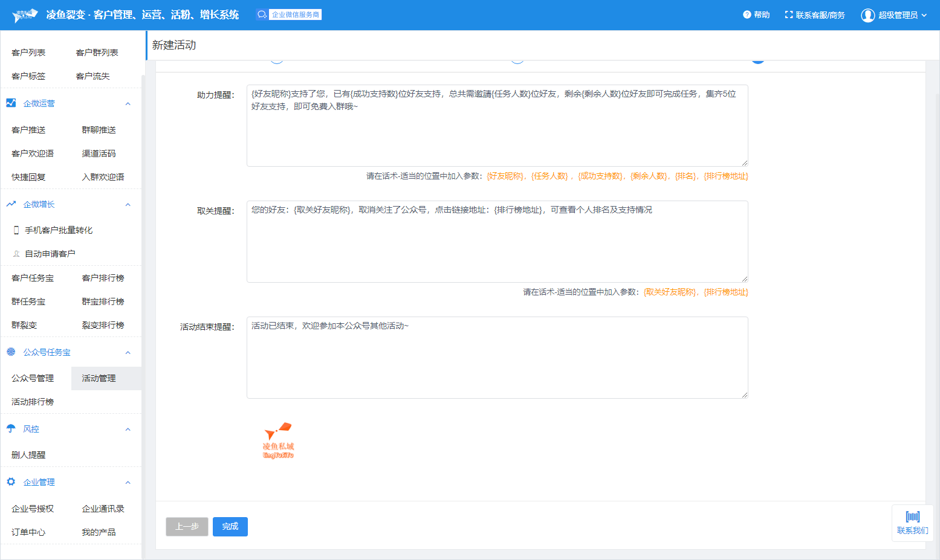The width and height of the screenshot is (940, 560).
Task: Collapse the 企微运营 section chevron
Action: point(128,104)
